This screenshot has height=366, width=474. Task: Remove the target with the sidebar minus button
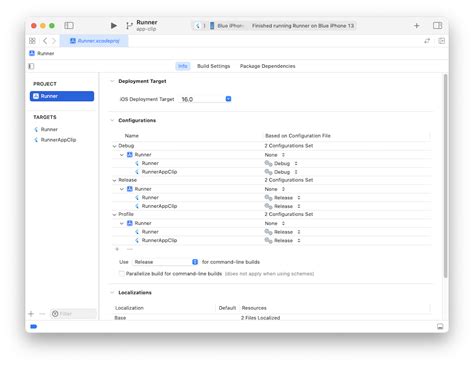(42, 314)
